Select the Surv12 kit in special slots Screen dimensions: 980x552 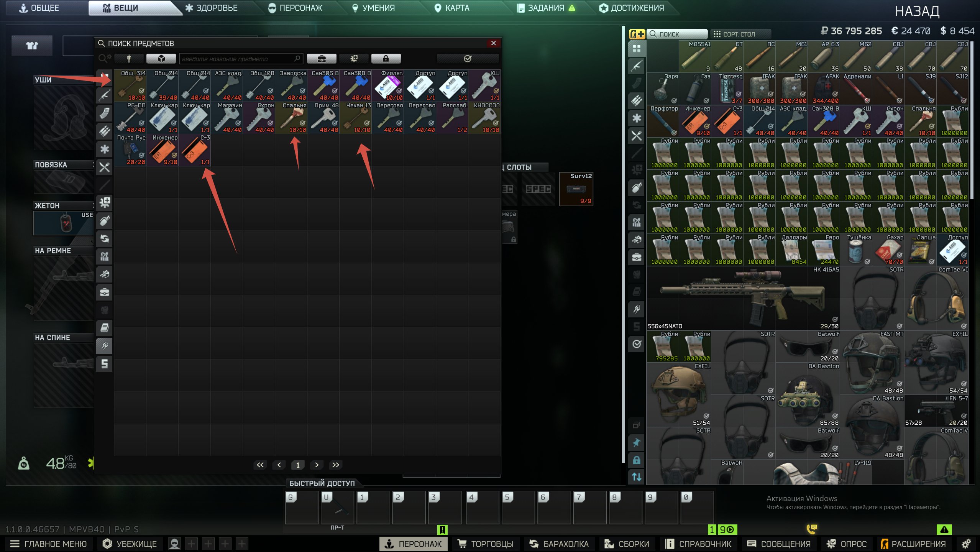(x=576, y=189)
